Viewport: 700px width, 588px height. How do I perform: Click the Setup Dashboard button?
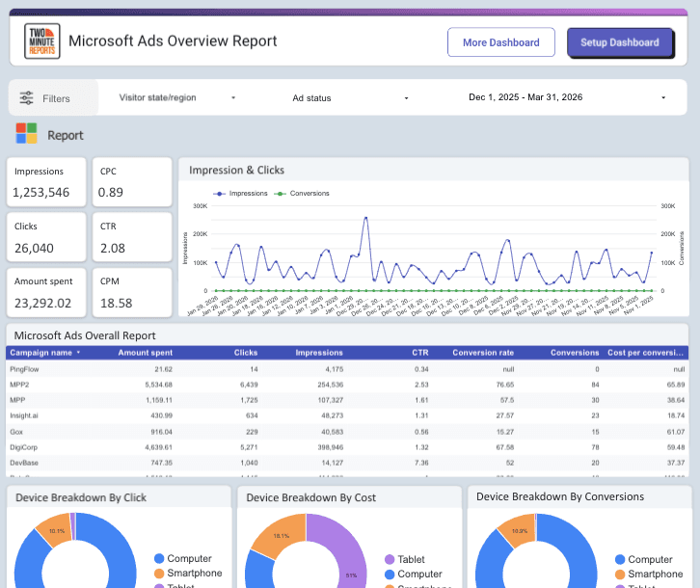point(620,42)
